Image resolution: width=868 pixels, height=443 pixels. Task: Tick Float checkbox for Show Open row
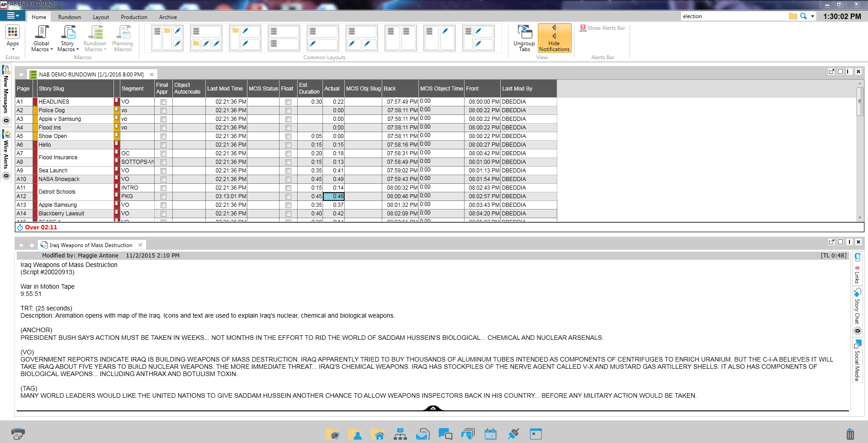click(288, 137)
